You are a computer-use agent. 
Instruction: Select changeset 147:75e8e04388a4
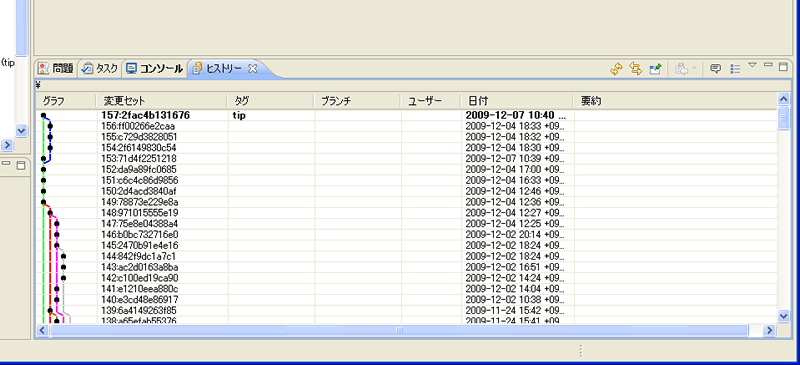139,224
